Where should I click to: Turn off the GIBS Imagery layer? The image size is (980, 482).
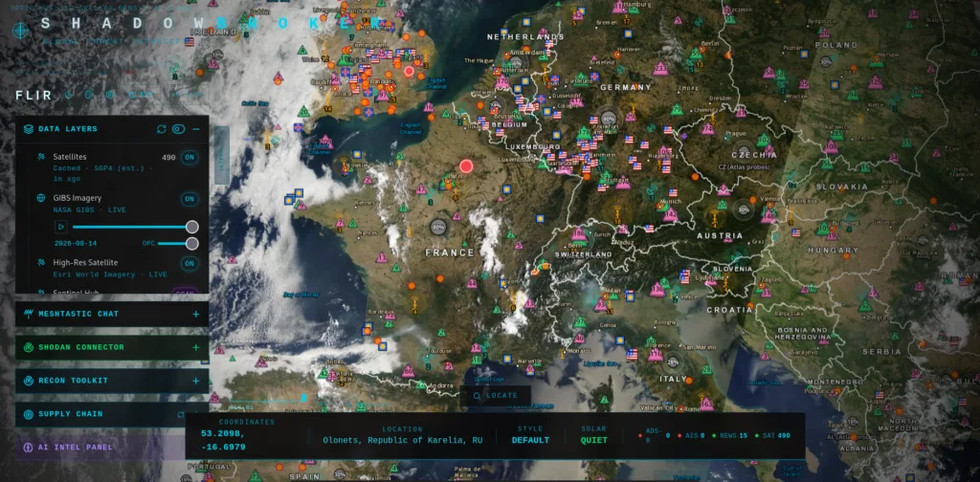coord(189,199)
